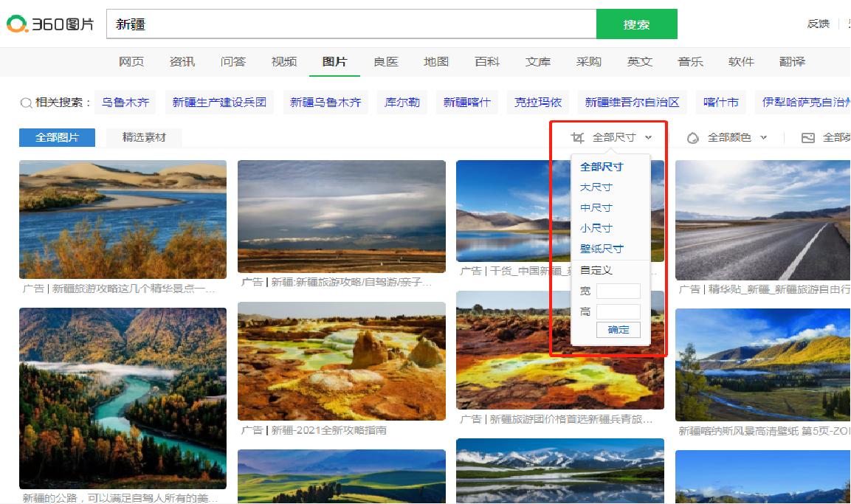
Task: Switch to the 地图 tab
Action: [436, 61]
